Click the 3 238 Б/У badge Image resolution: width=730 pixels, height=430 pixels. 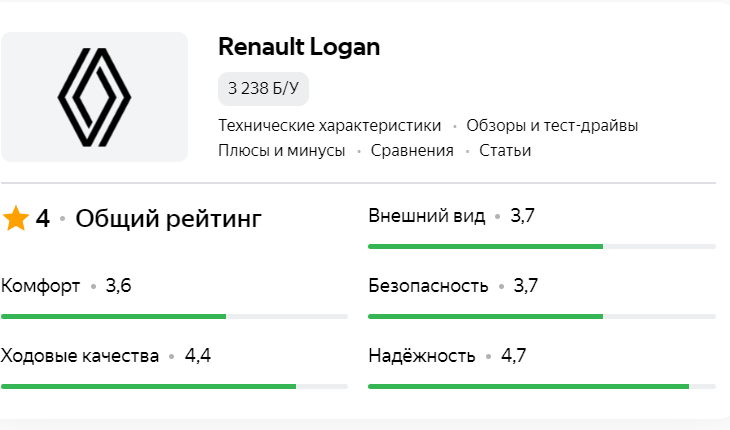pyautogui.click(x=263, y=88)
